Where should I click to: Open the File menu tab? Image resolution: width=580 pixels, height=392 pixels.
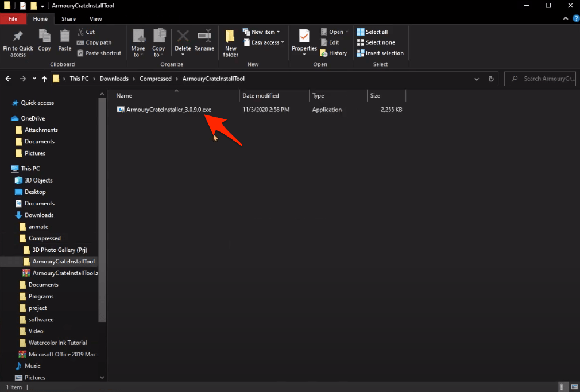(x=13, y=19)
